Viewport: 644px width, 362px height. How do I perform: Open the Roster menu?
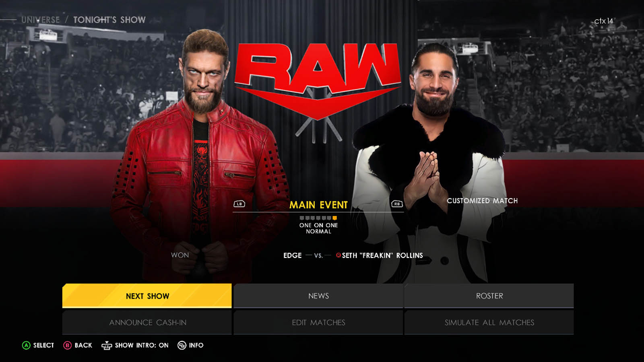489,296
